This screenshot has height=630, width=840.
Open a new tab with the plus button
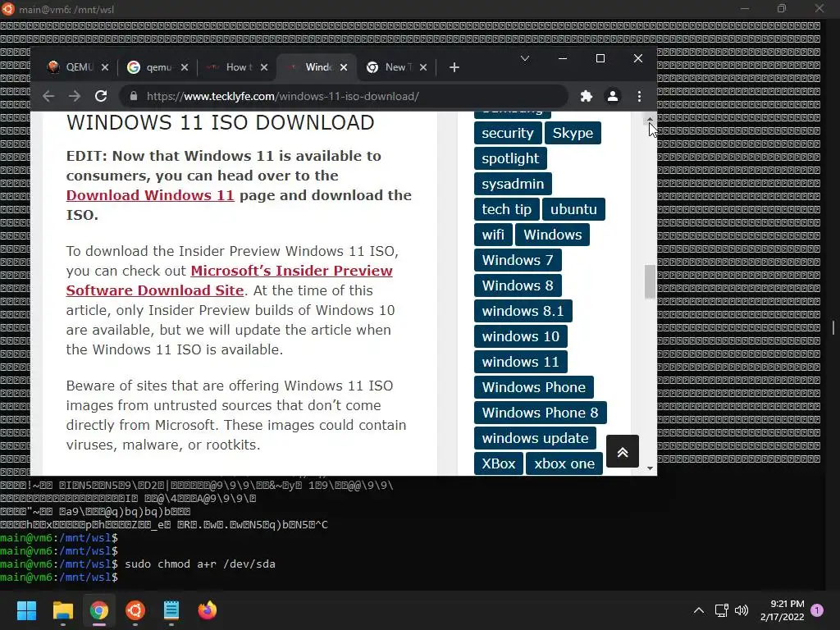point(454,67)
